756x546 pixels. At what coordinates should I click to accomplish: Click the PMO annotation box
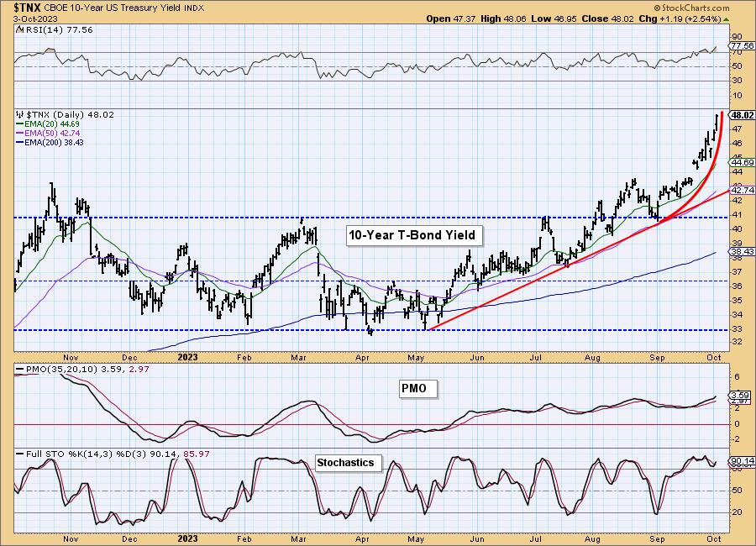tap(418, 389)
